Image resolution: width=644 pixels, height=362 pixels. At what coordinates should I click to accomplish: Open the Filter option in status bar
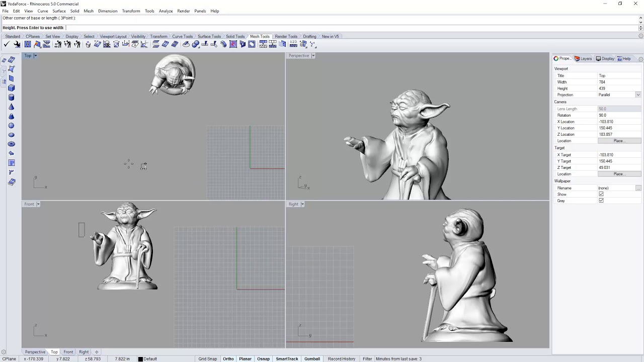367,359
